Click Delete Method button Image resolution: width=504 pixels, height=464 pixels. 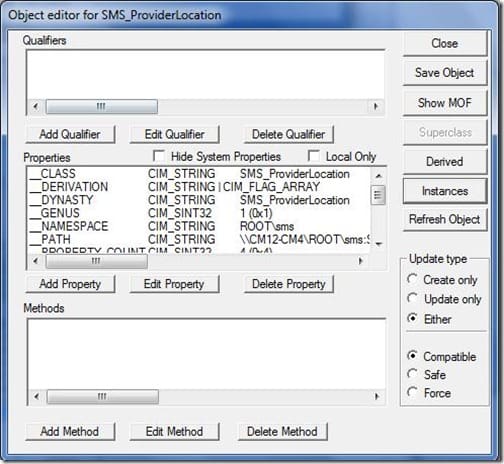click(282, 432)
